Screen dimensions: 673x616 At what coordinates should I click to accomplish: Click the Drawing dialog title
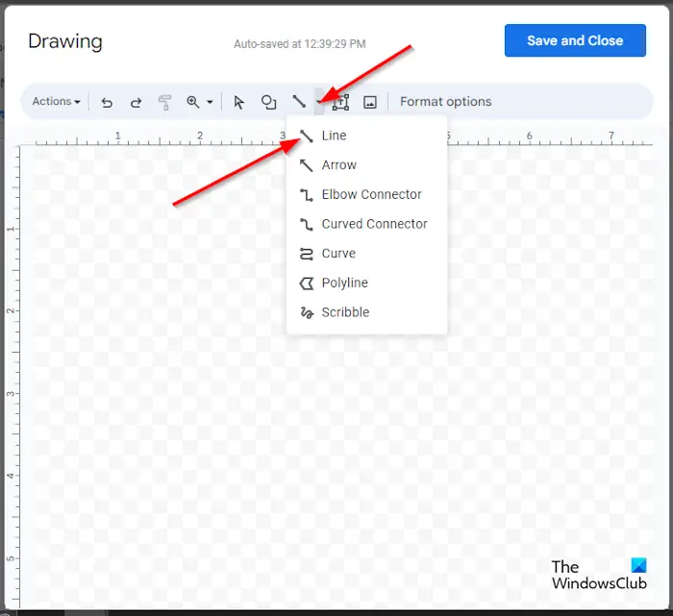pyautogui.click(x=65, y=41)
